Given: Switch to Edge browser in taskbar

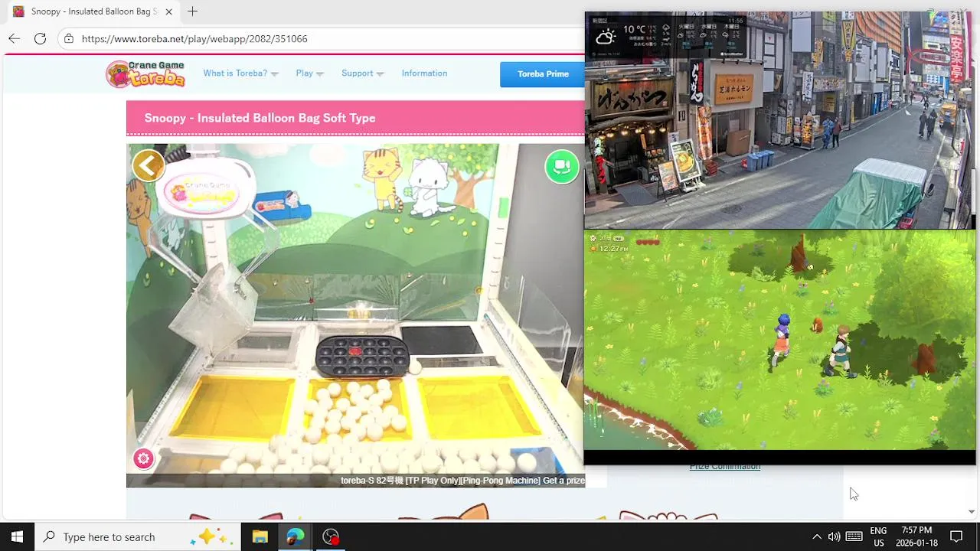Looking at the screenshot, I should (295, 536).
